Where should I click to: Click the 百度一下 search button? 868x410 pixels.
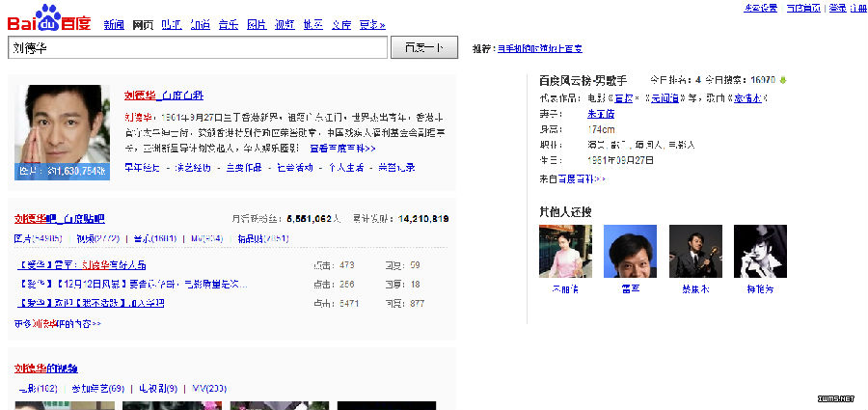(x=424, y=47)
